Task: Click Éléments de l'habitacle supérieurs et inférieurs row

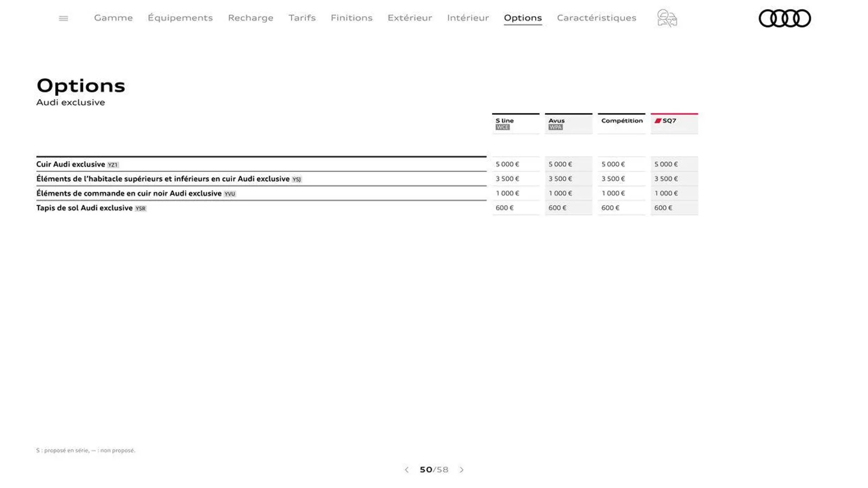Action: point(261,178)
